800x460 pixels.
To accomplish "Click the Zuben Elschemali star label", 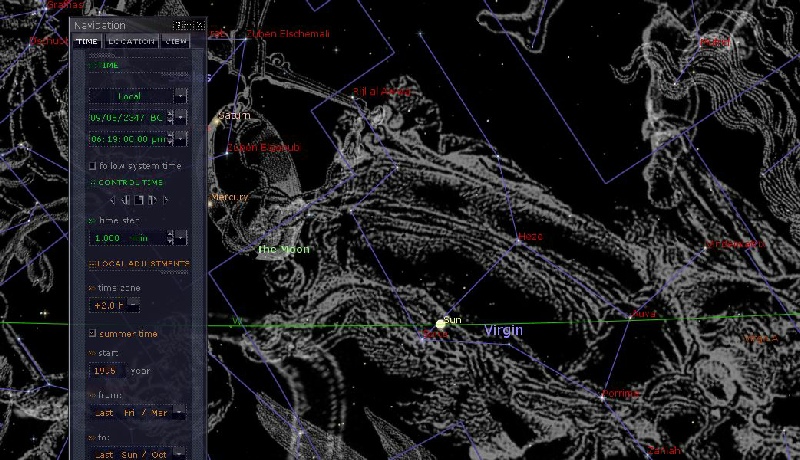I will [288, 34].
